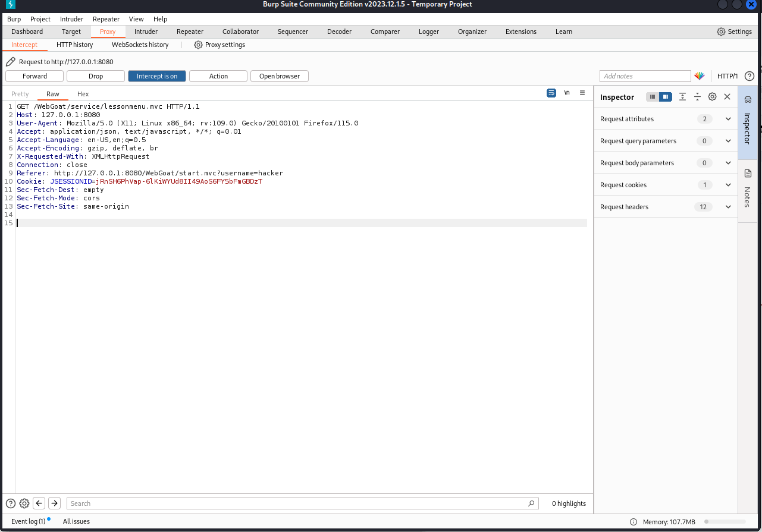Image resolution: width=762 pixels, height=532 pixels.
Task: Drop the intercepted request
Action: [96, 76]
